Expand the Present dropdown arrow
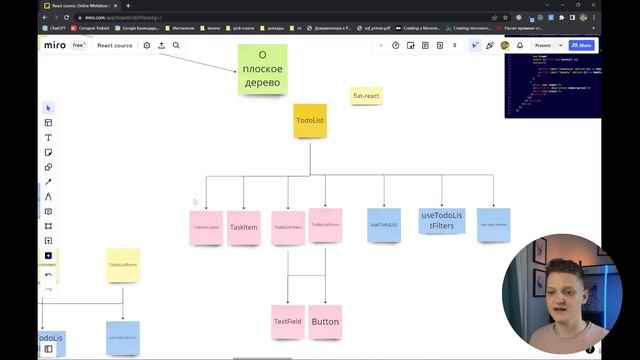 561,45
